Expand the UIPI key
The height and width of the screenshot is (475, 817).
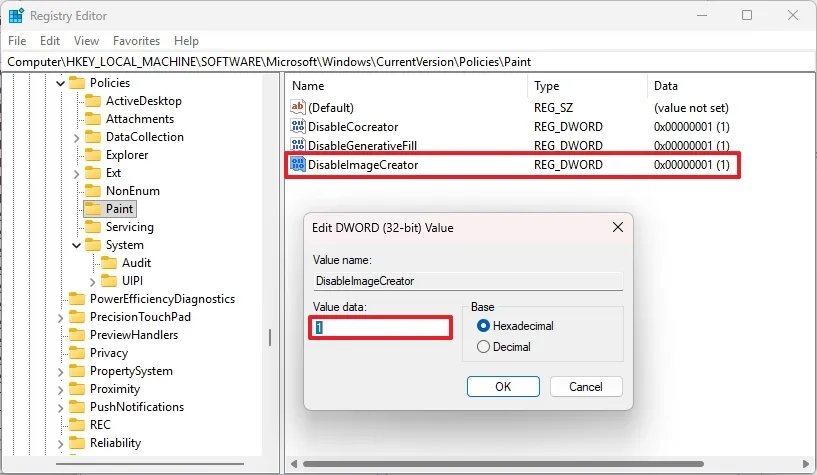click(93, 282)
